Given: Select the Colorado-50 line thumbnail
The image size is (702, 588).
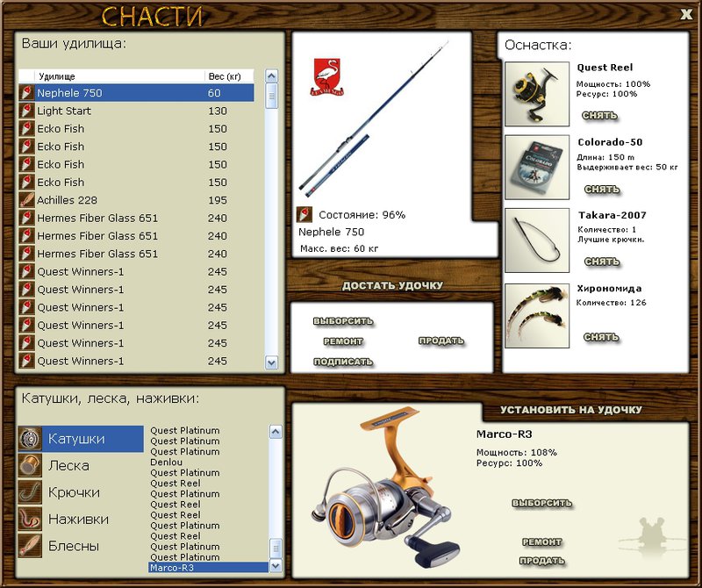Looking at the screenshot, I should click(x=537, y=167).
